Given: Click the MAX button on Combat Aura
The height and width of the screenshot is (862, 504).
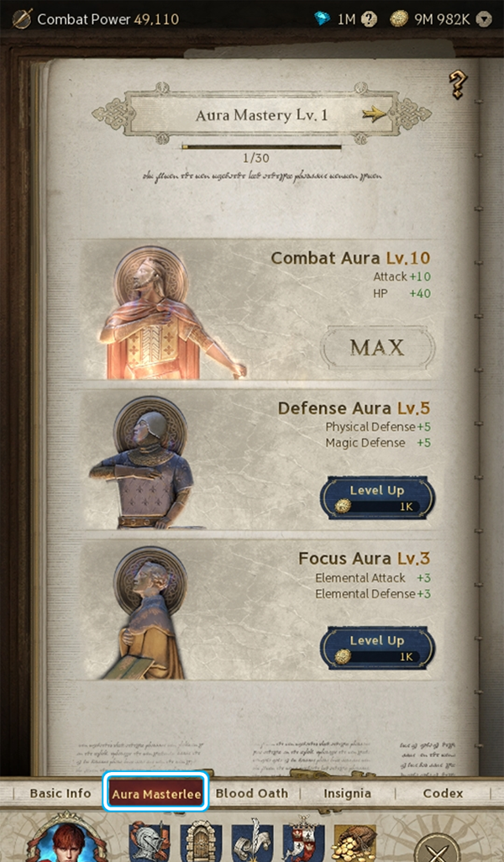Looking at the screenshot, I should point(378,347).
